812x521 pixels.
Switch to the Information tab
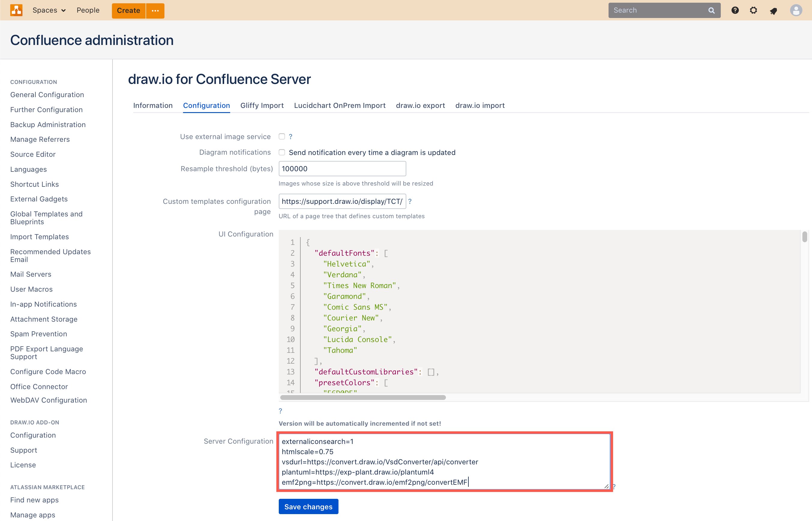(x=153, y=106)
